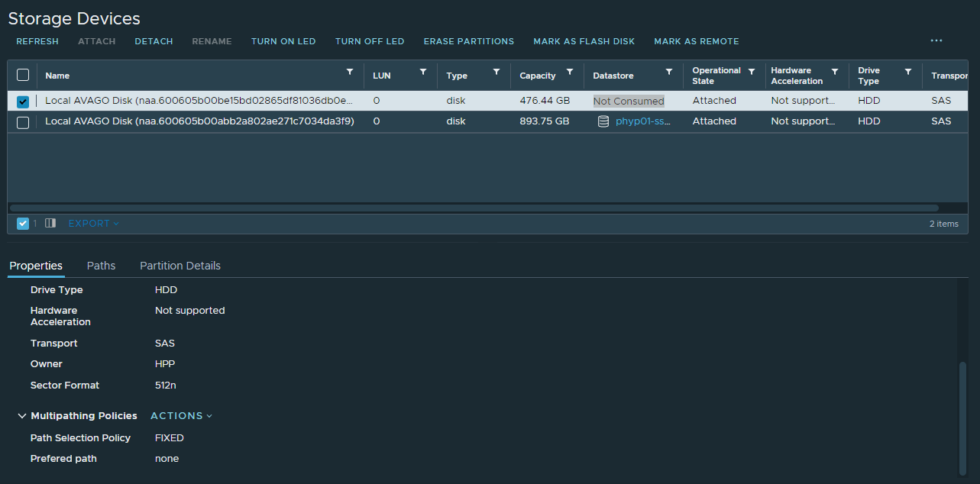Switch to the Properties tab
Viewport: 980px width, 484px height.
point(36,266)
